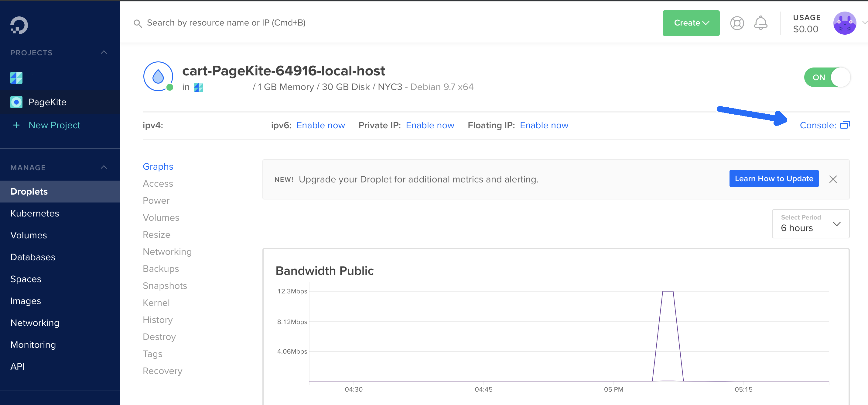Open the Kernel tab
The image size is (868, 405).
[x=156, y=303]
